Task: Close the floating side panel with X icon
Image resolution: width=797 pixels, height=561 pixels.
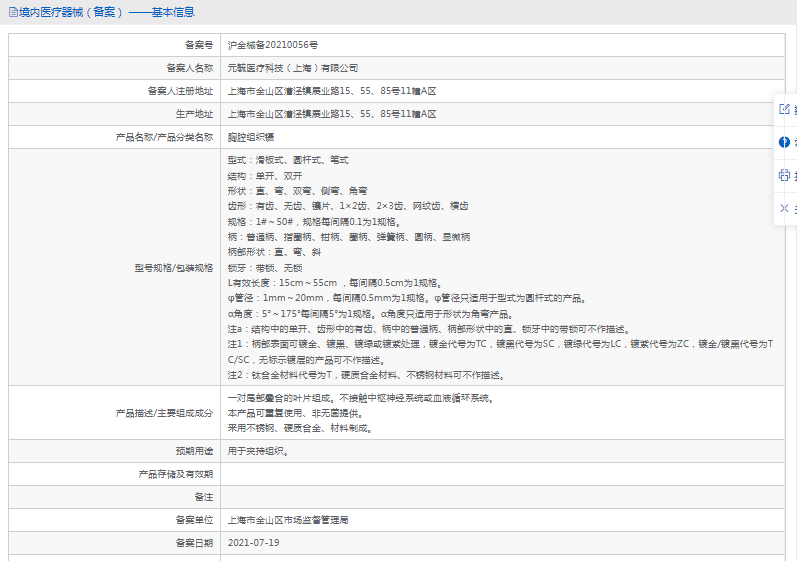Action: coord(784,208)
